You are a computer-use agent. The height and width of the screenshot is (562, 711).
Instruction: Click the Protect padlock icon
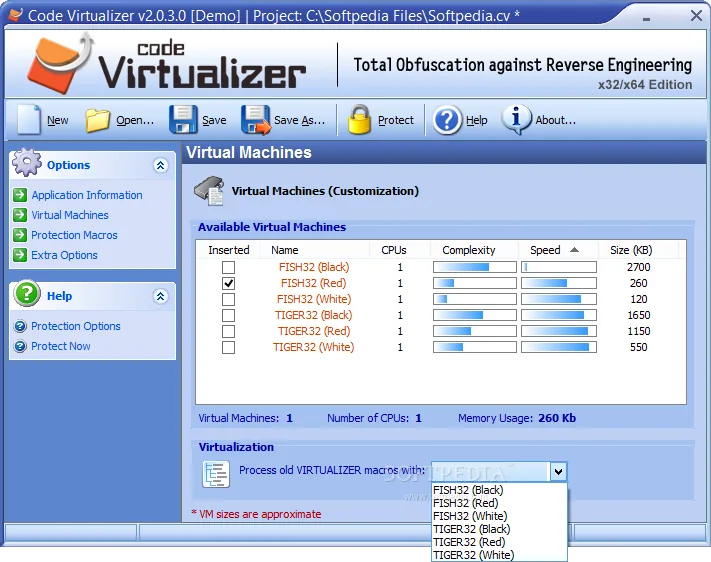pyautogui.click(x=359, y=120)
